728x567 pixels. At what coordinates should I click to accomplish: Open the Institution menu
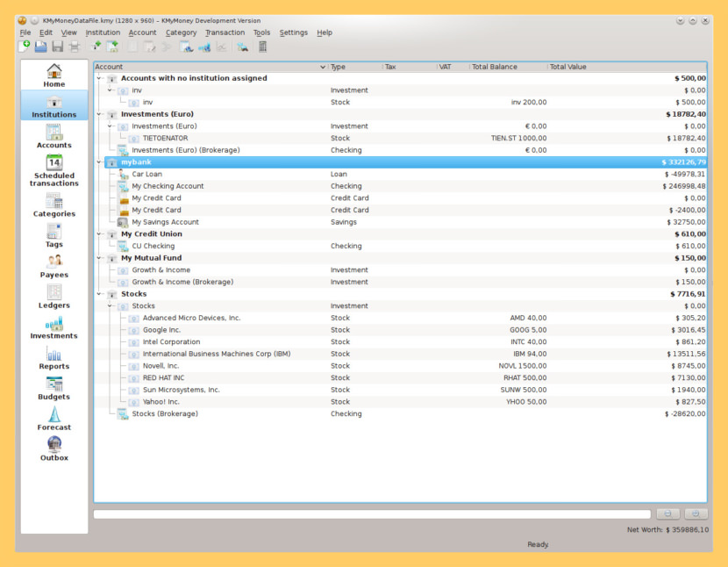pos(103,32)
